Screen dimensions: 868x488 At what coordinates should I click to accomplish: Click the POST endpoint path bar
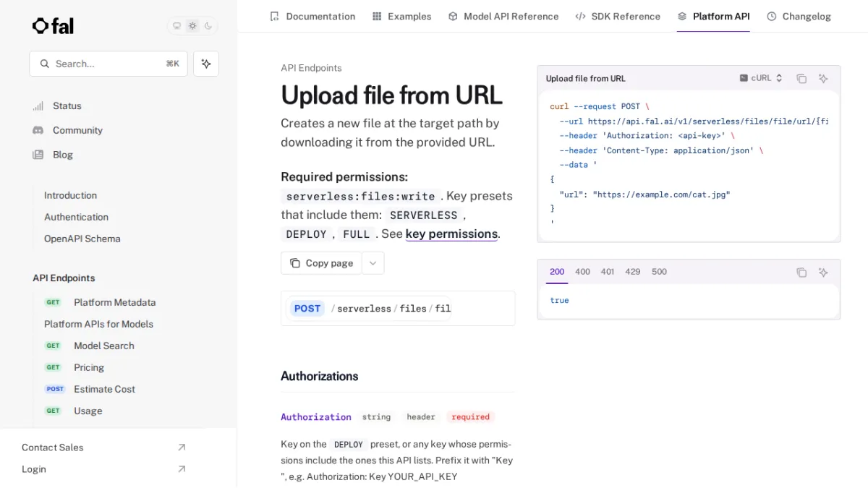(398, 309)
